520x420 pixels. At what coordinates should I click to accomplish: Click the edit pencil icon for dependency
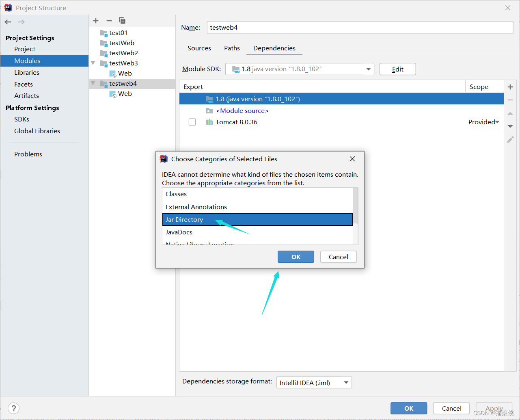[510, 139]
